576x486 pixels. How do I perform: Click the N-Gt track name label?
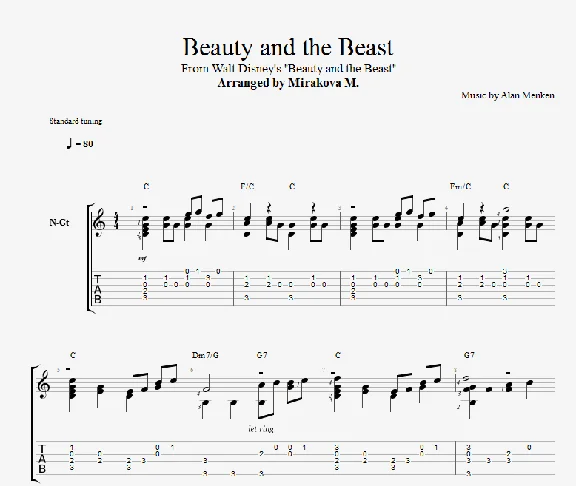[59, 223]
